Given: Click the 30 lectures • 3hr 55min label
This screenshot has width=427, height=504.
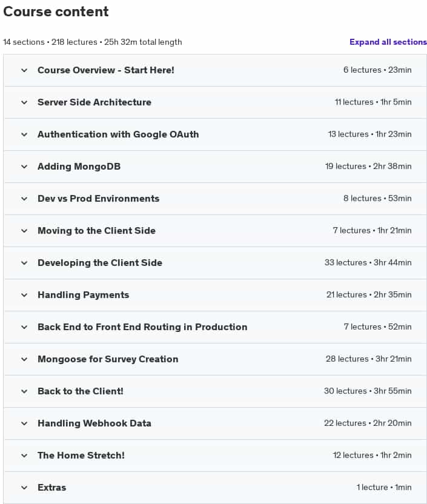Looking at the screenshot, I should pos(368,391).
